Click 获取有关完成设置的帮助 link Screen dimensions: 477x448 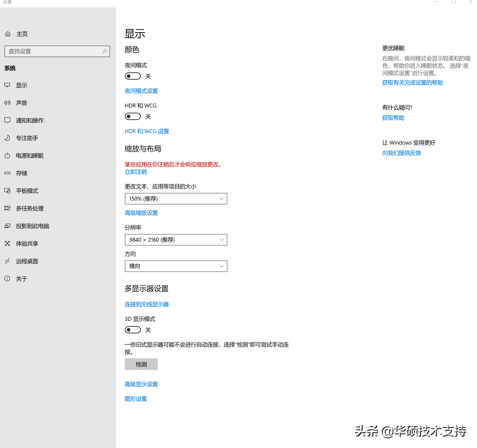tap(412, 83)
